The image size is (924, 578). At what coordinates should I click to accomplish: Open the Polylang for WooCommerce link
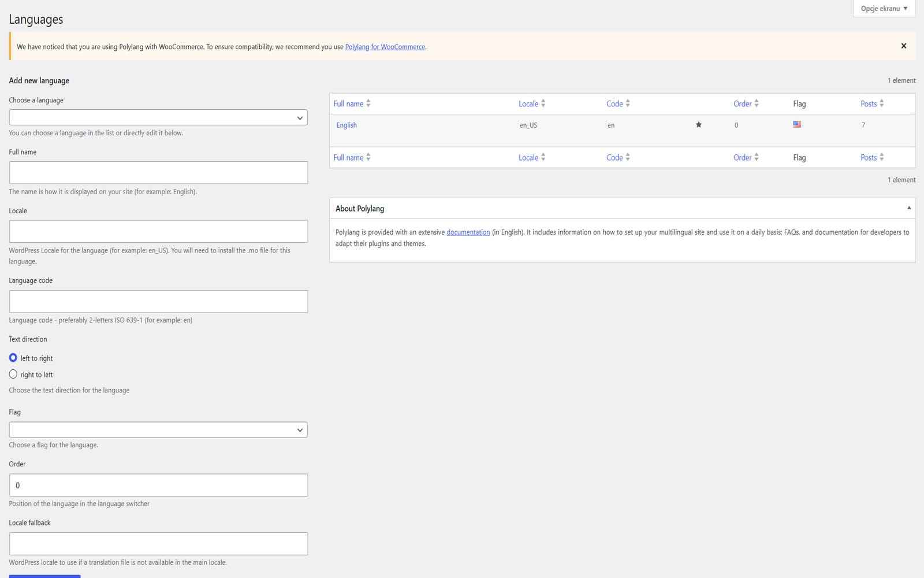click(385, 47)
